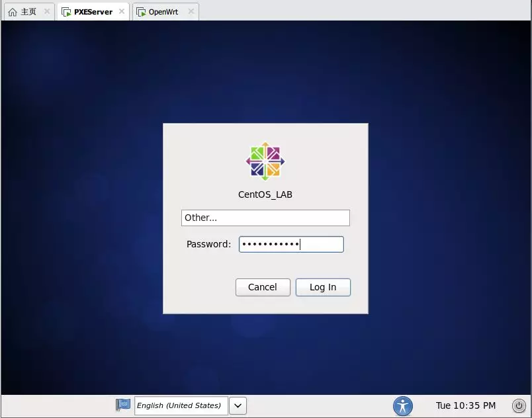Click the language flag icon
Viewport: 532px width, 418px height.
pos(123,405)
